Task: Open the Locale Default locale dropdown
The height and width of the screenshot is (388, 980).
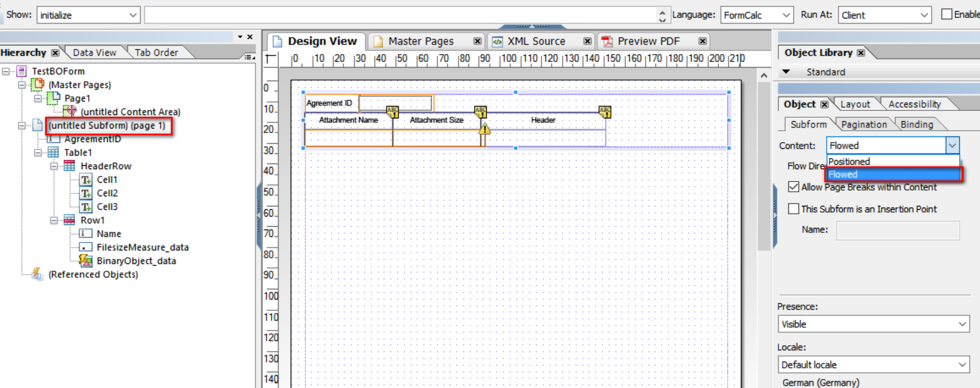Action: click(962, 364)
